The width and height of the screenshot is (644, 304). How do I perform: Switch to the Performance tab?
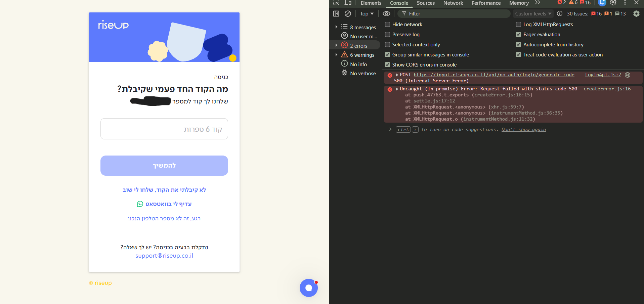point(486,3)
